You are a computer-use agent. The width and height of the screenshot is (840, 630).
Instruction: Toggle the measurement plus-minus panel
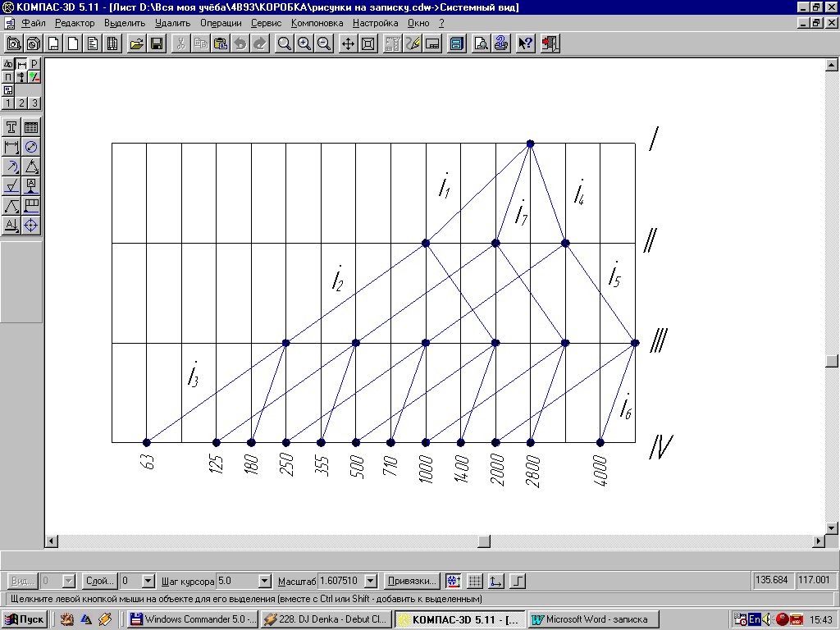point(34,77)
